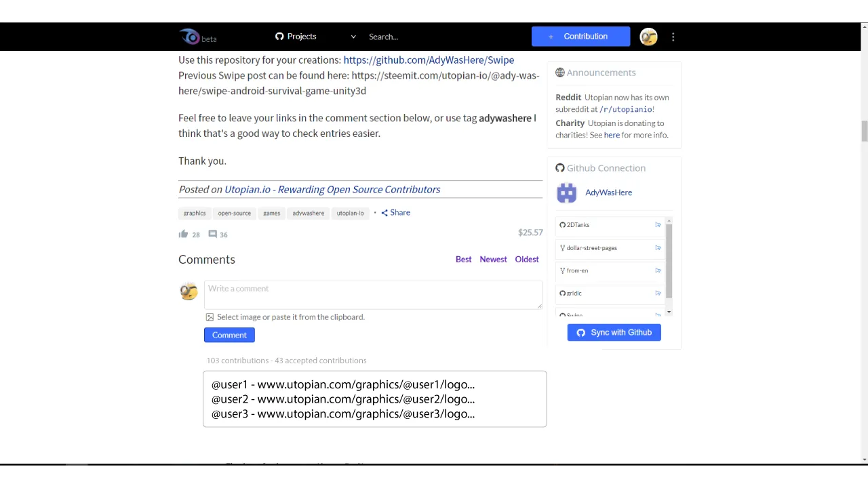Sort comments by Newest
868x488 pixels.
coord(493,260)
